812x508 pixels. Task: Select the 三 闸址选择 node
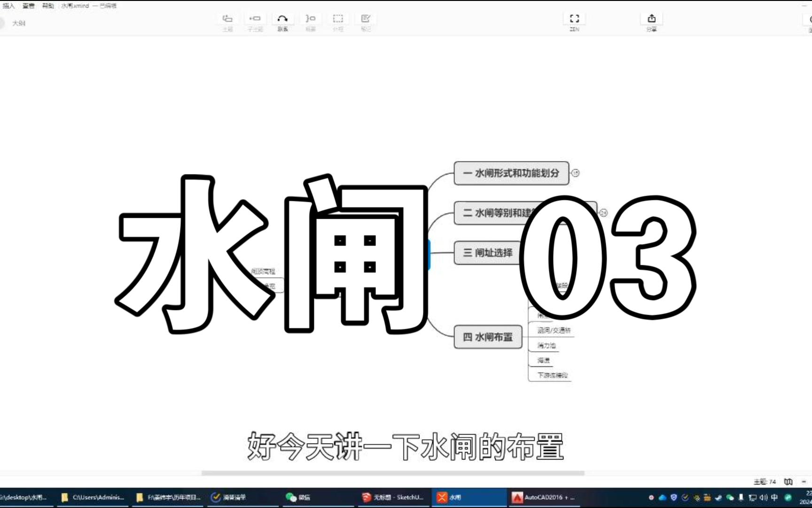tap(487, 253)
